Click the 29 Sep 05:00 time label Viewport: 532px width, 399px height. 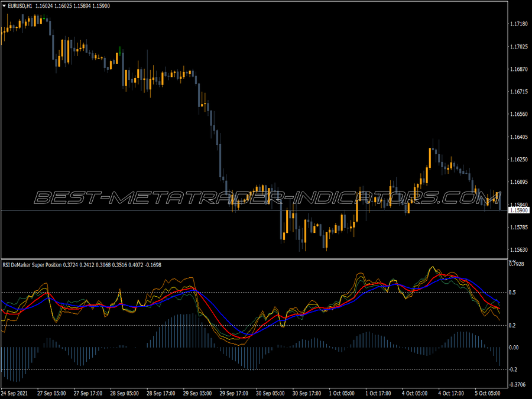tap(197, 393)
